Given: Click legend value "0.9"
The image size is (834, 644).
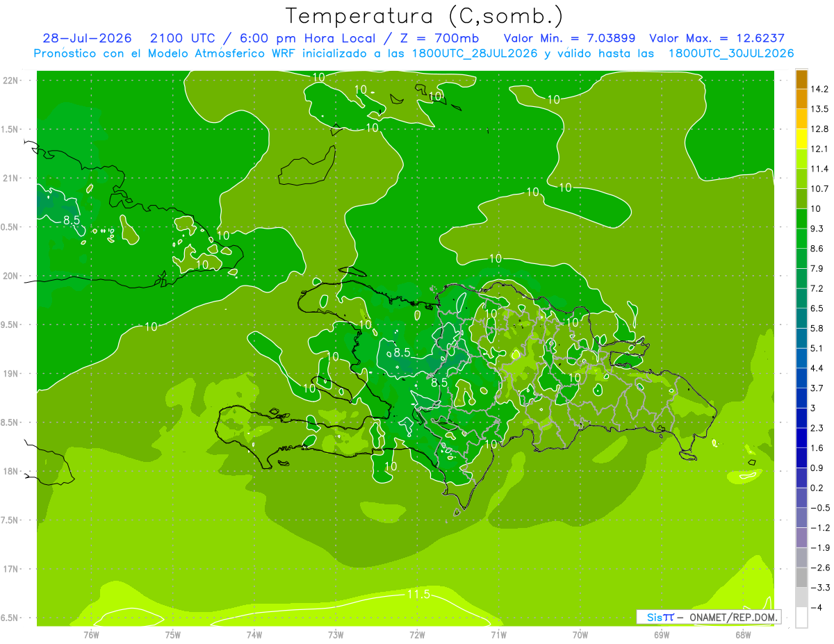Looking at the screenshot, I should click(817, 468).
